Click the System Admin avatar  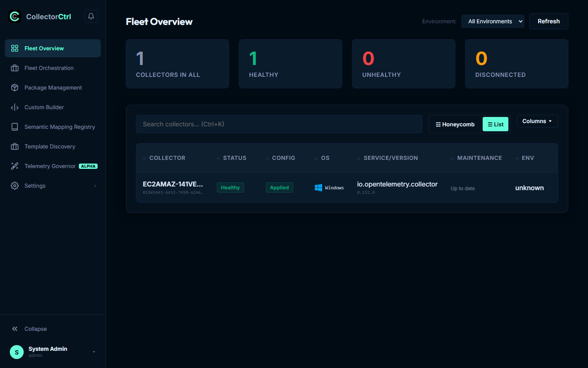coord(17,352)
